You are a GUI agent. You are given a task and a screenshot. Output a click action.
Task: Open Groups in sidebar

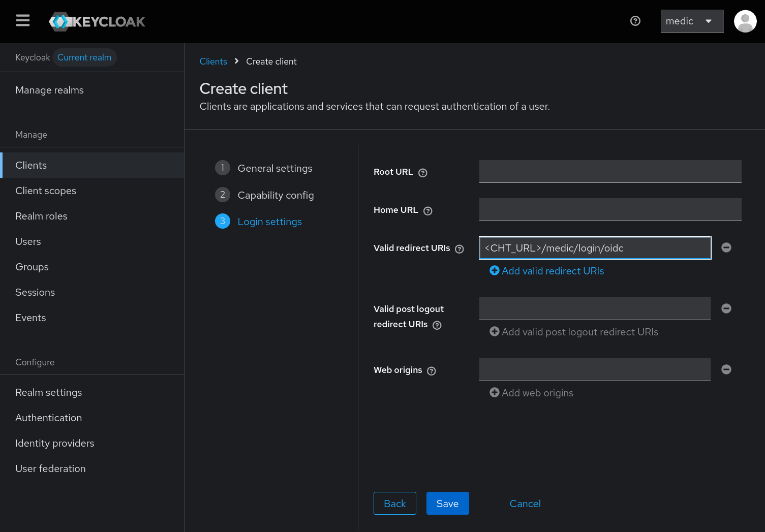tap(92, 267)
